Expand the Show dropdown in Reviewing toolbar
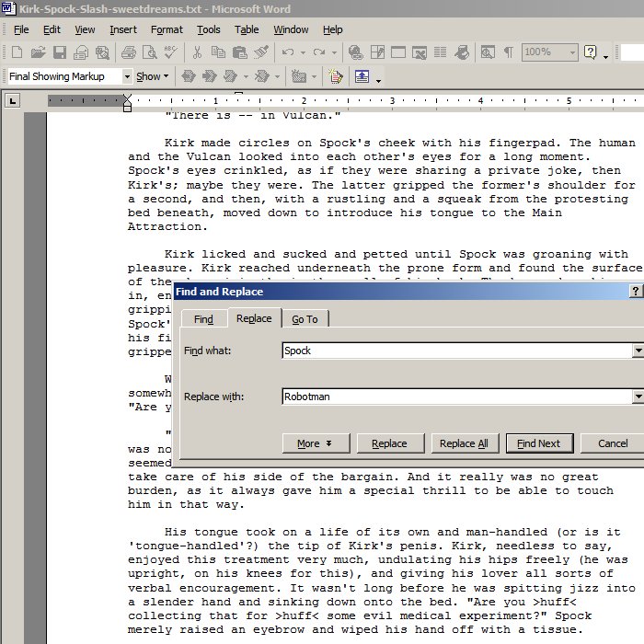 [x=152, y=76]
